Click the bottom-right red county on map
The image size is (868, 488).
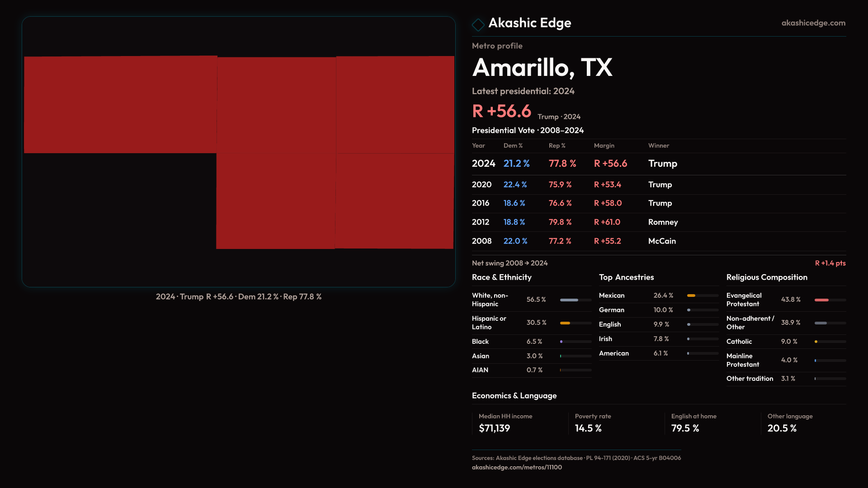click(x=394, y=201)
